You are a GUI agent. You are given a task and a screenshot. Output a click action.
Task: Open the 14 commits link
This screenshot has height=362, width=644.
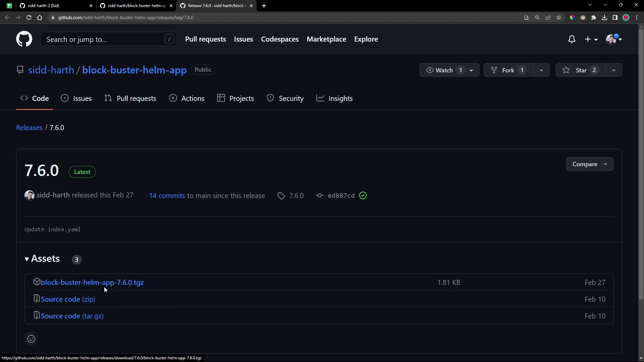[167, 196]
